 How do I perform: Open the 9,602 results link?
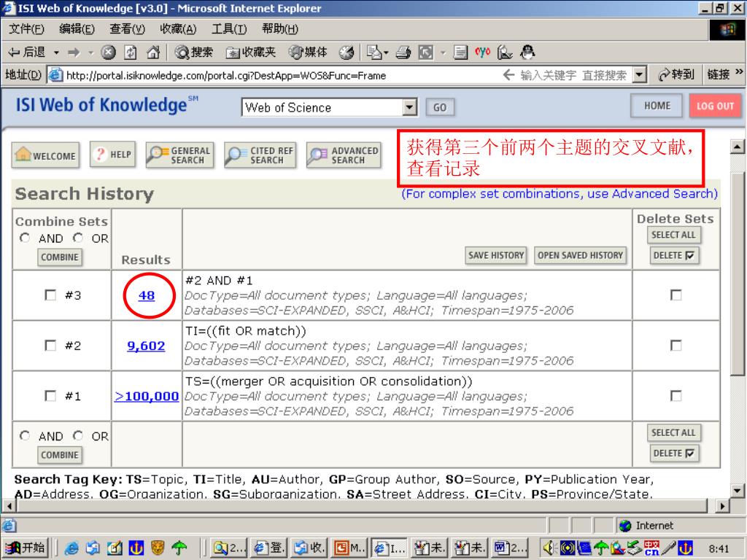(x=146, y=346)
